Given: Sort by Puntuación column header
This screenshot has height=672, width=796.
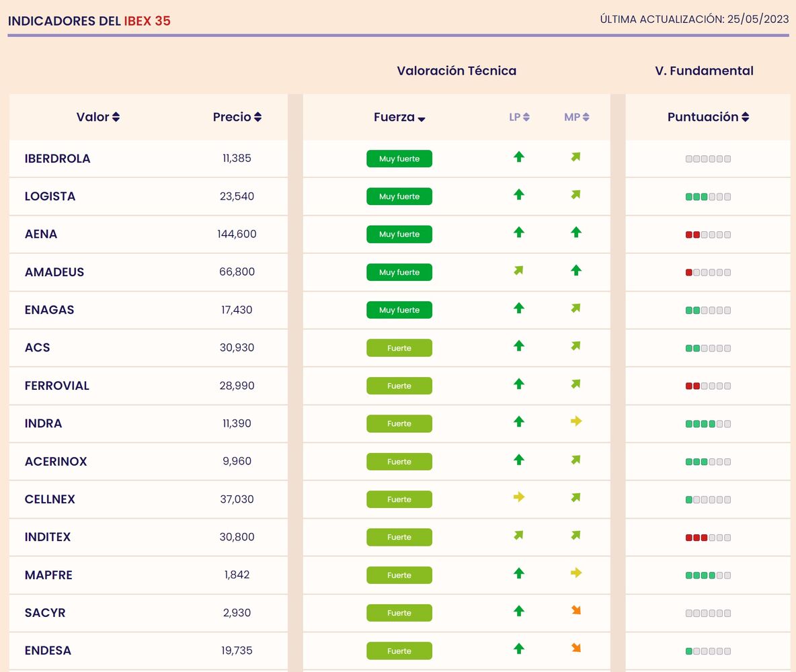Looking at the screenshot, I should click(707, 117).
